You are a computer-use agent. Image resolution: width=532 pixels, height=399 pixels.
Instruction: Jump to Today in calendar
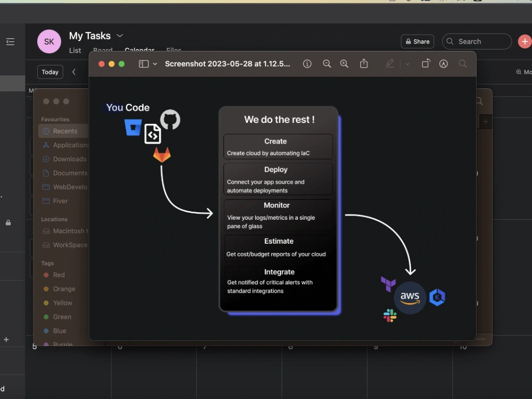point(50,72)
